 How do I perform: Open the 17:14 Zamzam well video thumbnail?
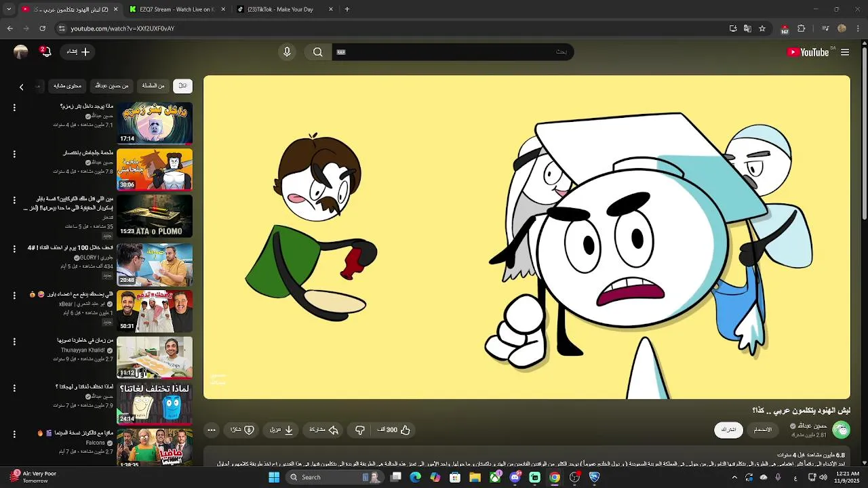point(155,123)
